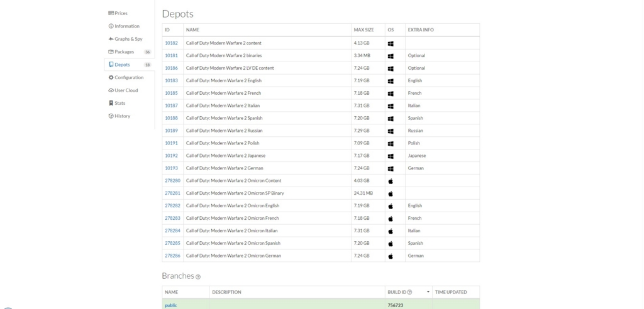
Task: Open depot ID 10188 link
Action: point(171,118)
